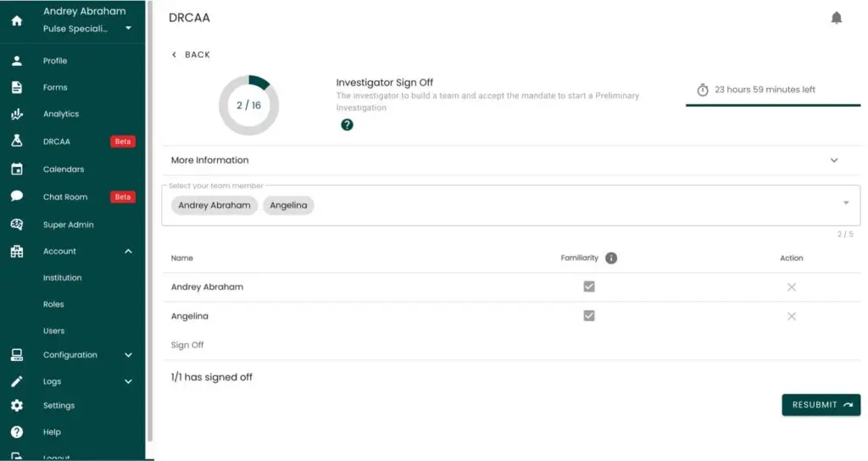Open Chat Room speech bubble icon
The height and width of the screenshot is (461, 868).
(16, 197)
